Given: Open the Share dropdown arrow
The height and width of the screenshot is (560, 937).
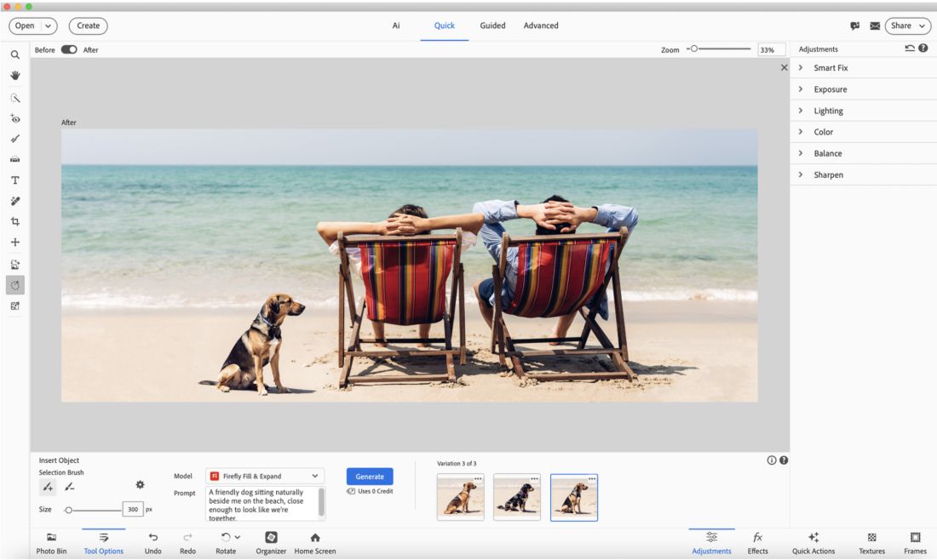Looking at the screenshot, I should click(922, 26).
